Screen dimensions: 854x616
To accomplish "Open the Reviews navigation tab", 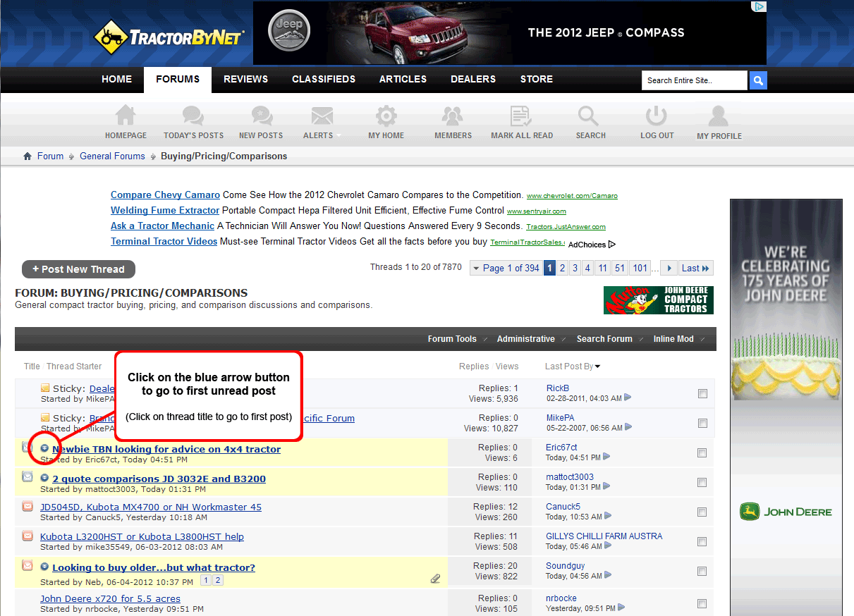I will pyautogui.click(x=245, y=80).
